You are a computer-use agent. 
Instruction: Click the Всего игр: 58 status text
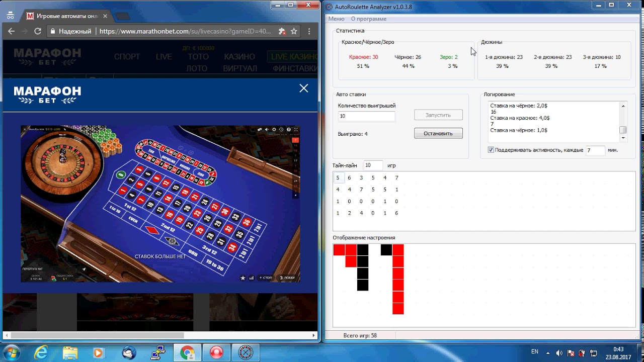coord(360,335)
